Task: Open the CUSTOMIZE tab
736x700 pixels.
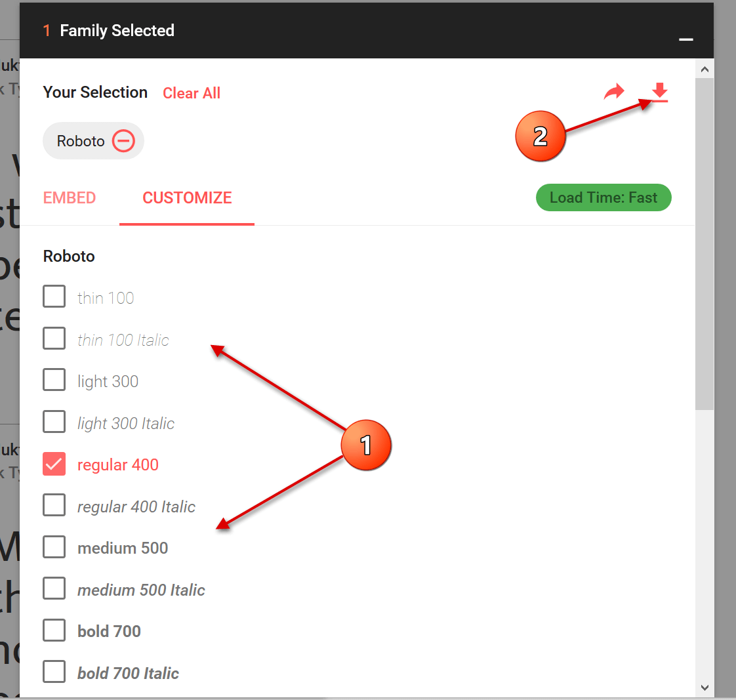Action: tap(187, 197)
